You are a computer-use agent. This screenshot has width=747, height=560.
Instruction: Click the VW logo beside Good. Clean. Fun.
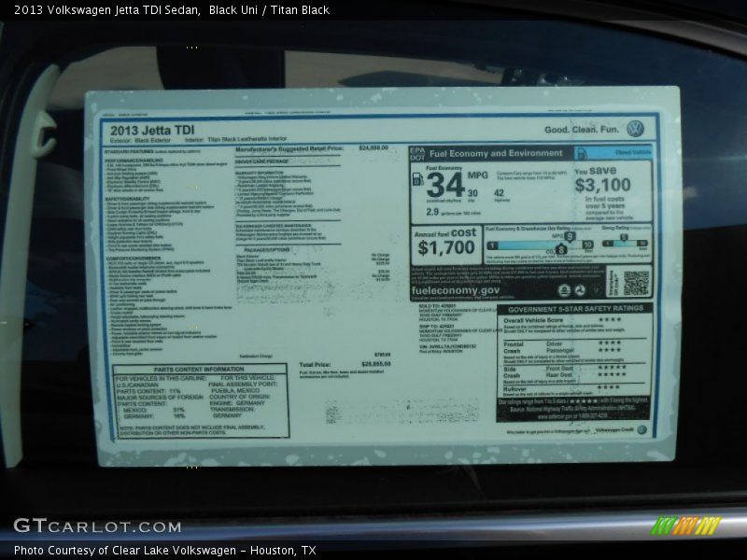click(636, 130)
